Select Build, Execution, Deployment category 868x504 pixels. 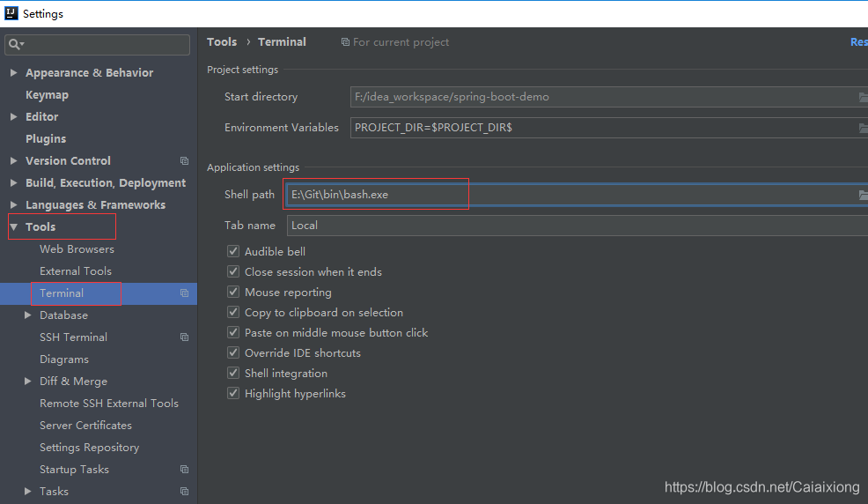tap(106, 182)
